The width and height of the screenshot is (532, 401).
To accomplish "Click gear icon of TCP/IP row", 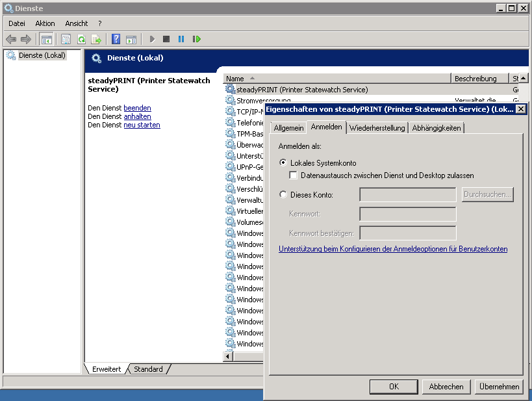I will point(231,111).
